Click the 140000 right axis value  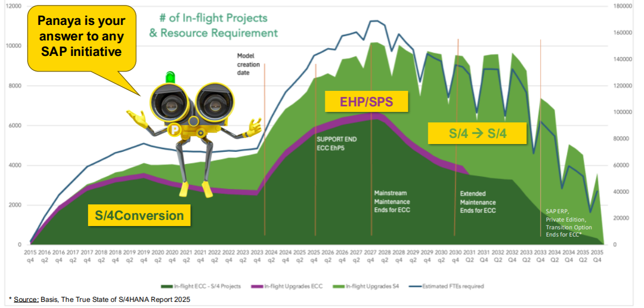pyautogui.click(x=622, y=59)
